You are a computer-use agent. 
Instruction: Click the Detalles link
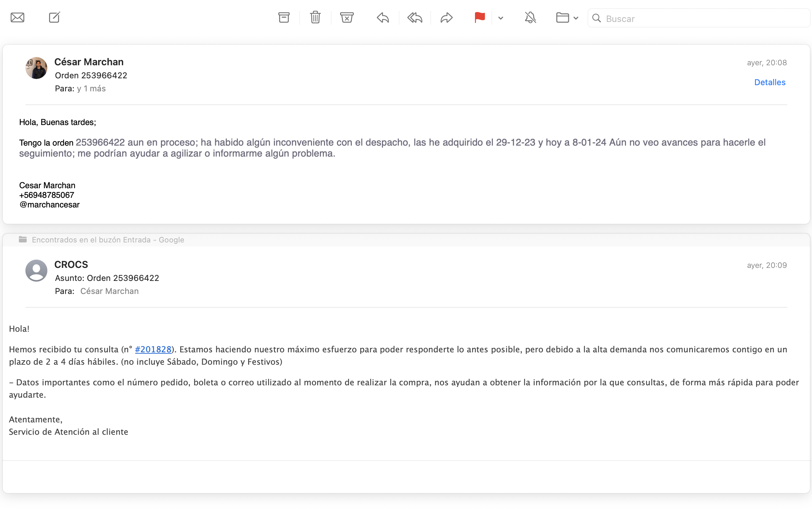click(x=769, y=82)
